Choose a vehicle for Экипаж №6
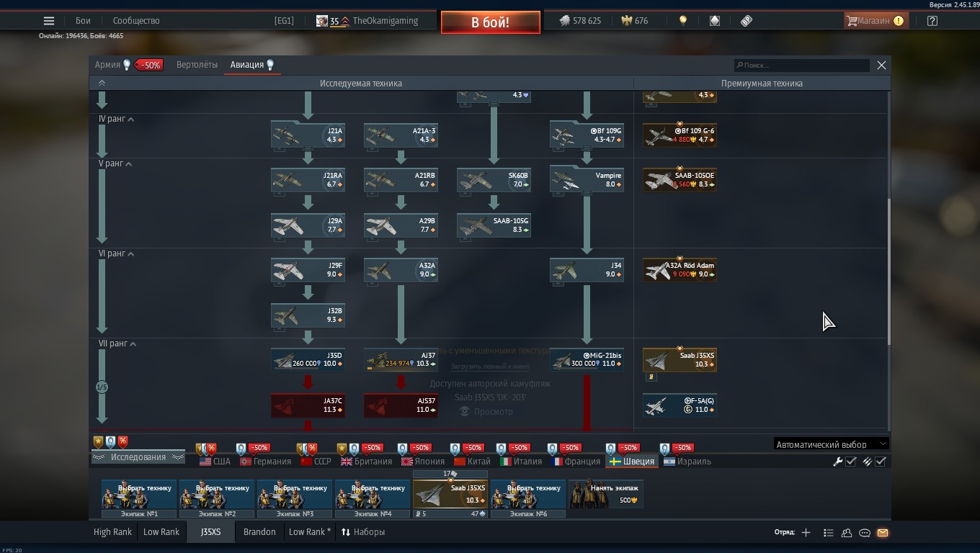Viewport: 980px width, 553px height. [x=528, y=494]
